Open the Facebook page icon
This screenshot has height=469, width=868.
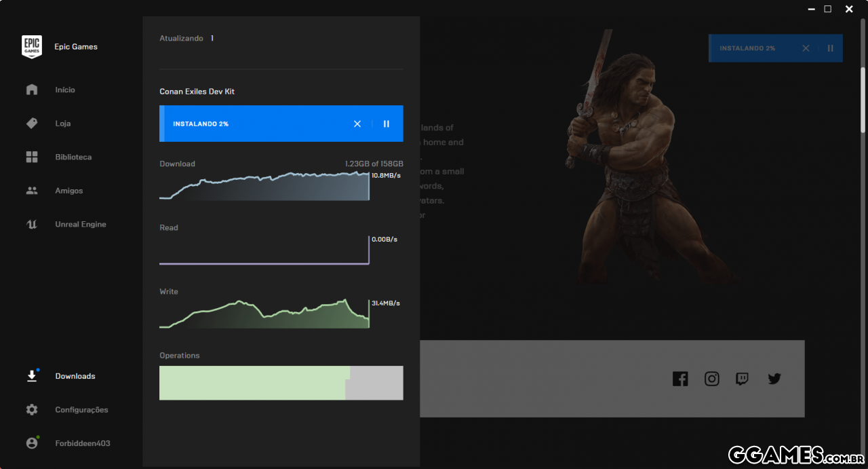click(x=680, y=379)
